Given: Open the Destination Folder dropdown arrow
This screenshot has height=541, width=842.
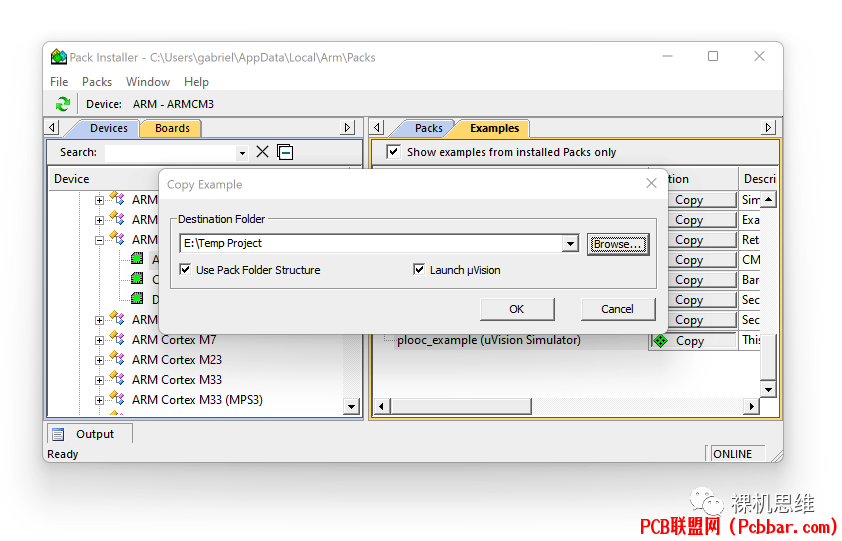Looking at the screenshot, I should tap(570, 243).
